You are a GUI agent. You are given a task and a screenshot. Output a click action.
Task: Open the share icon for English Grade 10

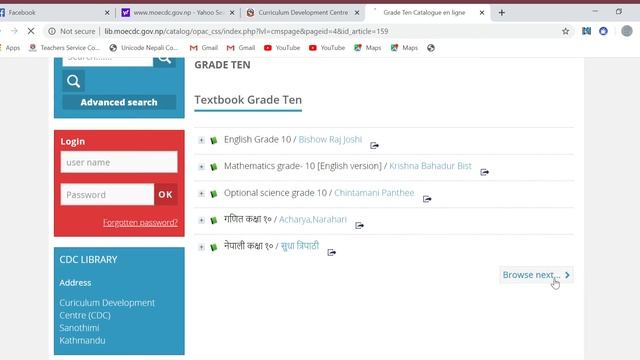[374, 145]
